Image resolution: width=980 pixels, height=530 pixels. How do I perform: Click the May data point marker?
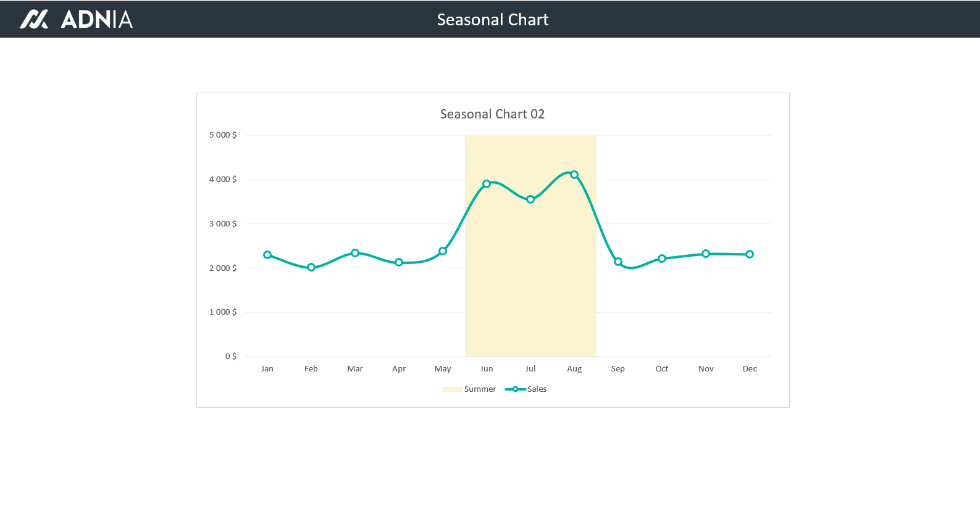point(443,251)
